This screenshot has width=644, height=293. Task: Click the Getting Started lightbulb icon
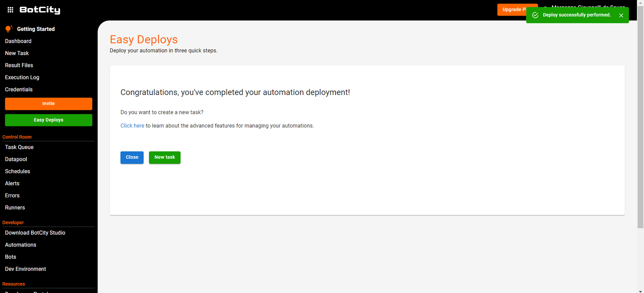(8, 29)
